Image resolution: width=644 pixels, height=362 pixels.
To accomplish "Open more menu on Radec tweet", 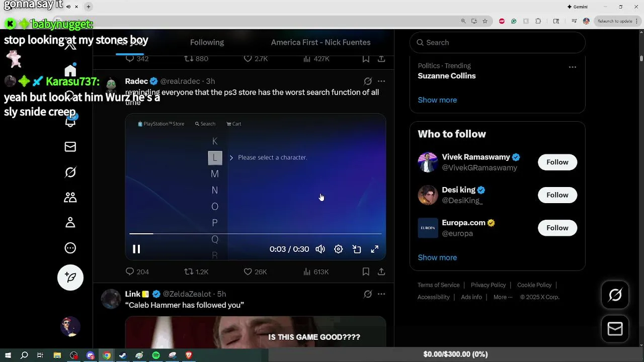I will tap(381, 81).
